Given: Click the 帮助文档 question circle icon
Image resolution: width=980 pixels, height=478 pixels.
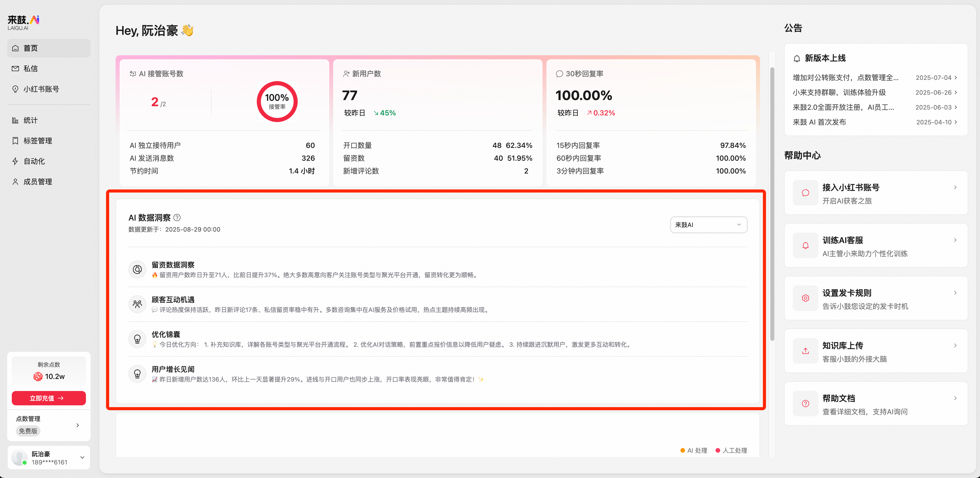Looking at the screenshot, I should [x=805, y=404].
